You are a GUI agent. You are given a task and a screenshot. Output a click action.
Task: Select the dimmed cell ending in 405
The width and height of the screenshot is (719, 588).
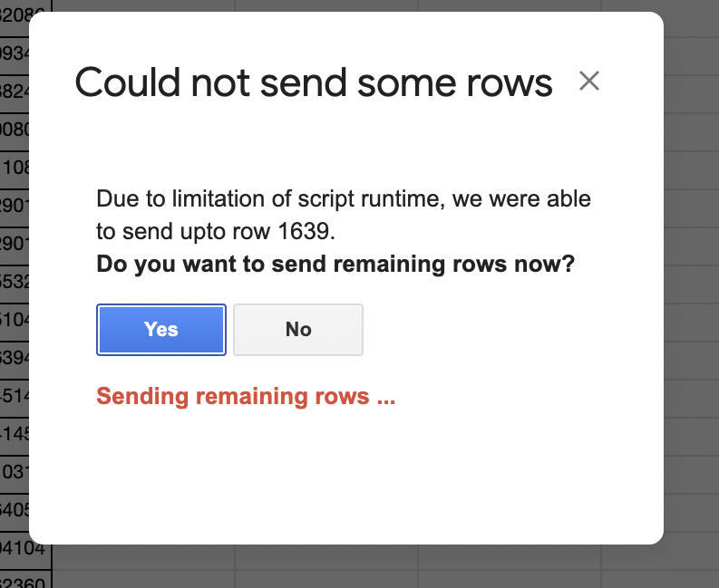coord(15,510)
